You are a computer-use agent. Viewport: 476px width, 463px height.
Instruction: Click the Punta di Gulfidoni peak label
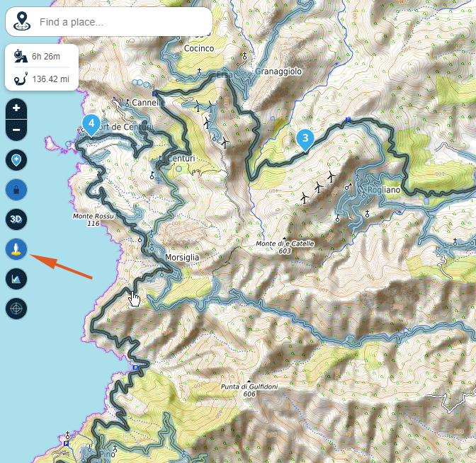248,387
